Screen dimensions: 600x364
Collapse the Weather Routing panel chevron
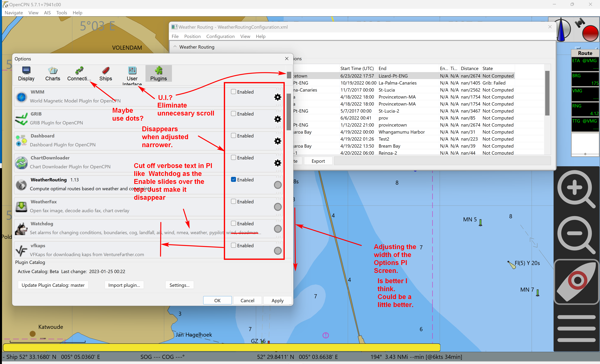[175, 47]
